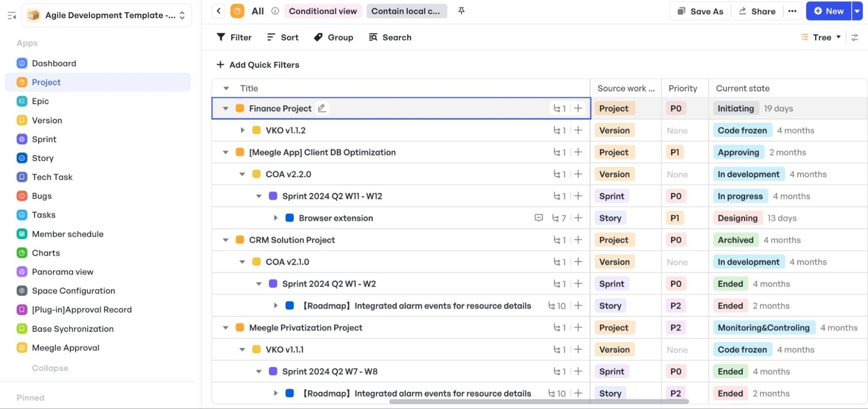868x409 pixels.
Task: Expand the Browser extension story row
Action: tap(275, 218)
